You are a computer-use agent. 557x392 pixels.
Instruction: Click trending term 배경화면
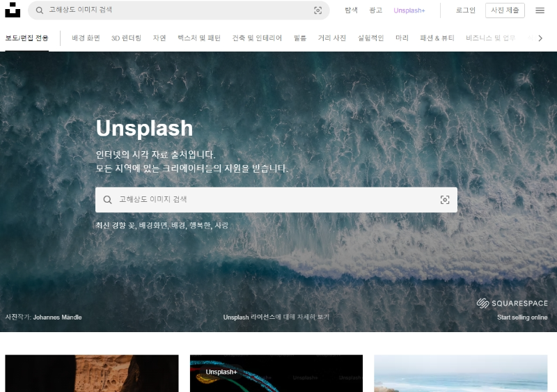pyautogui.click(x=153, y=226)
